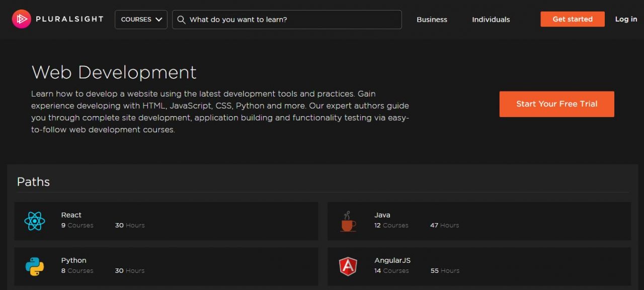Click '47 Hours' under Java
The height and width of the screenshot is (290, 644).
pyautogui.click(x=445, y=225)
